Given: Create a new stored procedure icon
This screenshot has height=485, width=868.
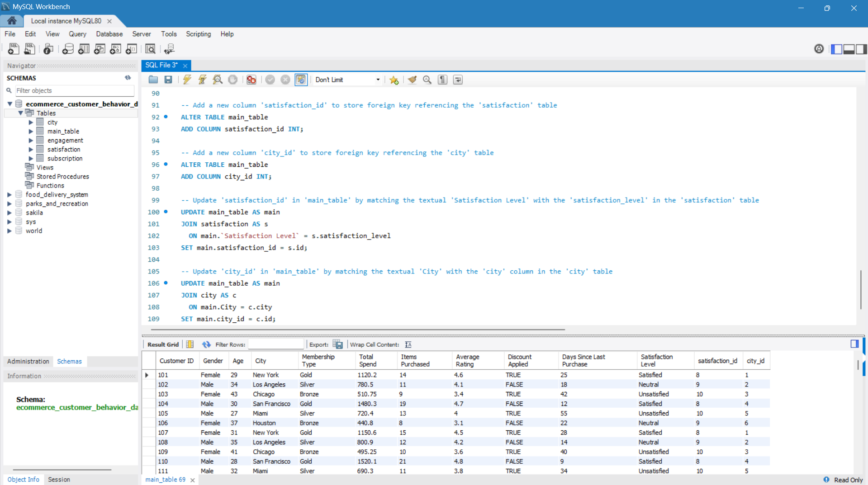Looking at the screenshot, I should pyautogui.click(x=115, y=49).
